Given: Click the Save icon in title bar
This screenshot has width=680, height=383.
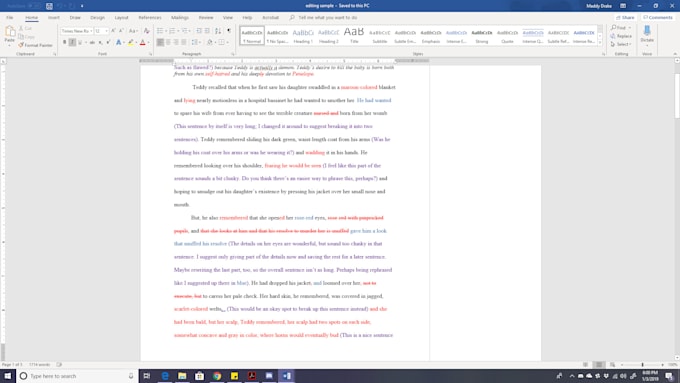Looking at the screenshot, I should 49,6.
